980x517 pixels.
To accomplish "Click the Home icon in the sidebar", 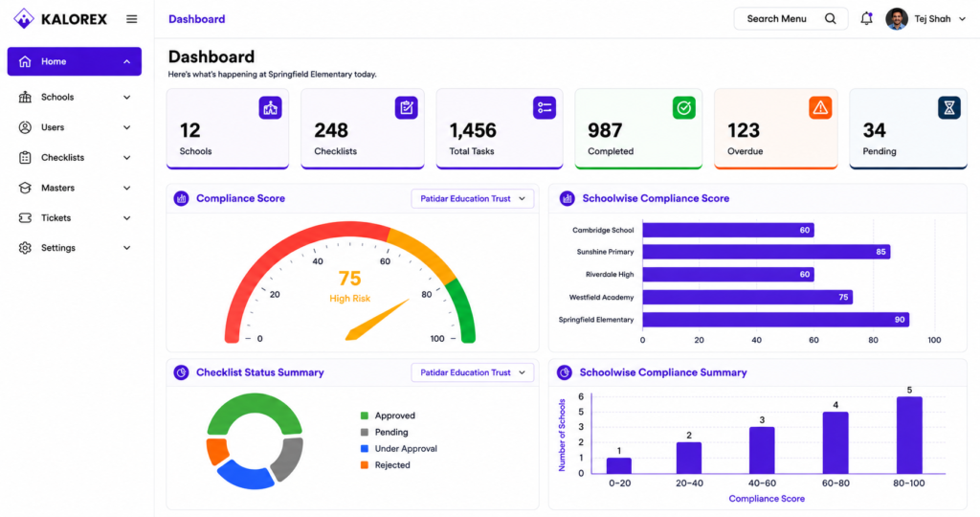I will click(25, 61).
